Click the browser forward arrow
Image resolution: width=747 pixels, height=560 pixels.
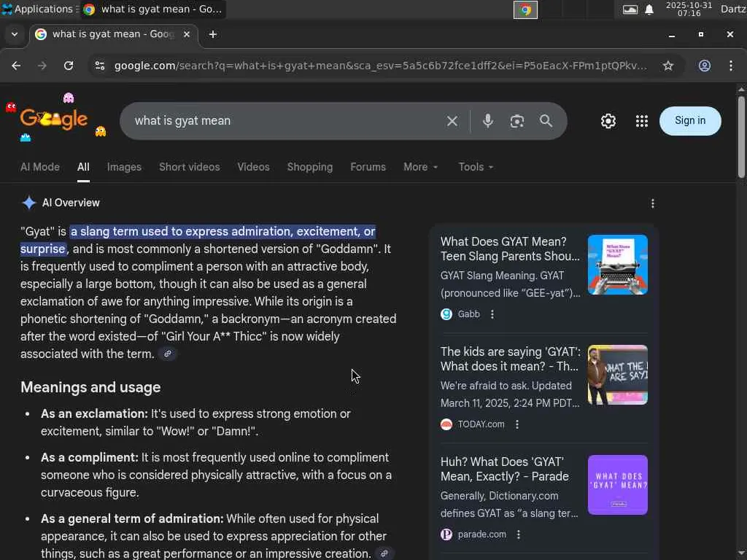click(x=42, y=66)
